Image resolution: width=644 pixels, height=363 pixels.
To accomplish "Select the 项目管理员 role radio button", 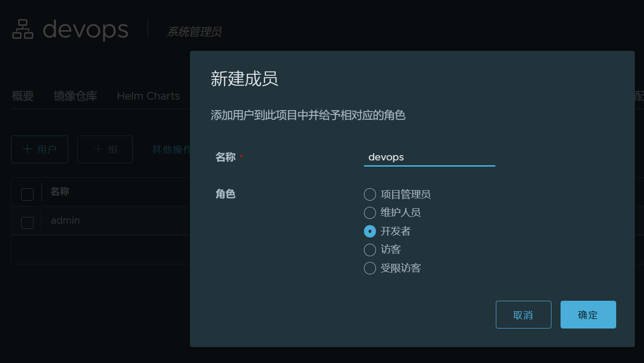I will [x=370, y=194].
